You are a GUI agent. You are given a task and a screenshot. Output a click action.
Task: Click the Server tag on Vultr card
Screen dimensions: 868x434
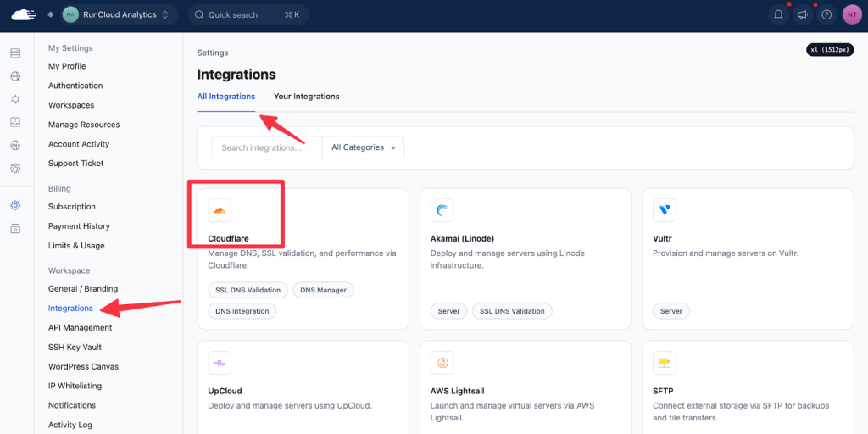(671, 311)
